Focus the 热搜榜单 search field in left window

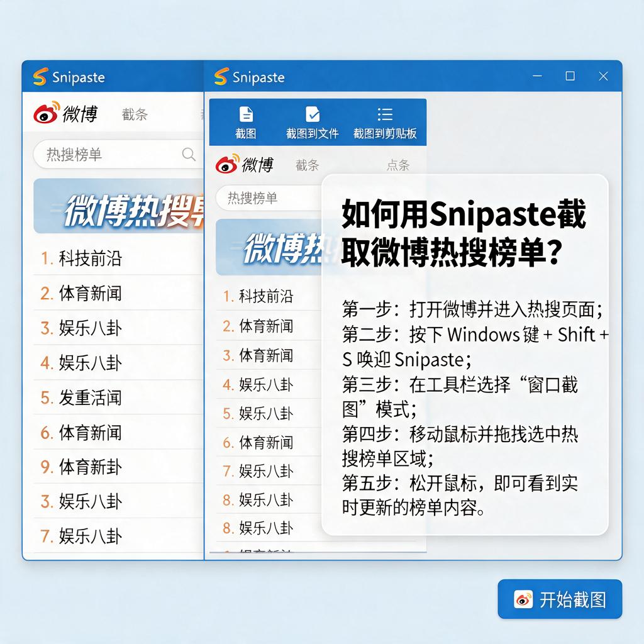(x=118, y=155)
